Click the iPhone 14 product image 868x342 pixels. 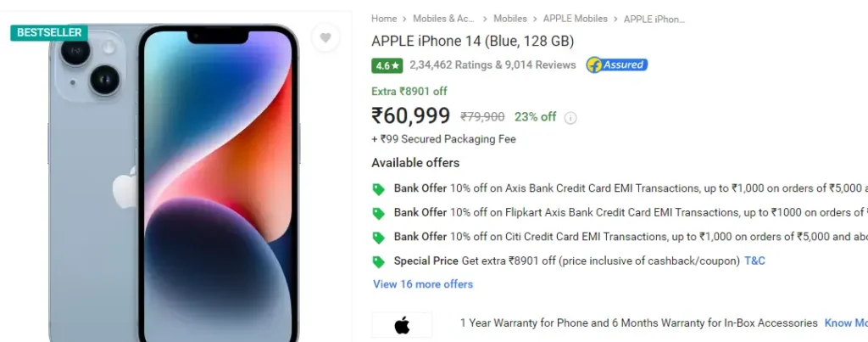click(x=175, y=183)
